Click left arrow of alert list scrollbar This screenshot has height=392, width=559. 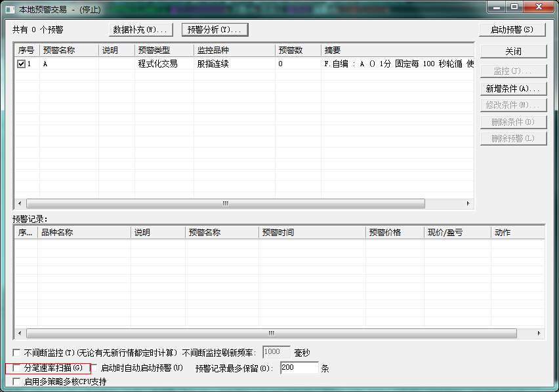20,203
